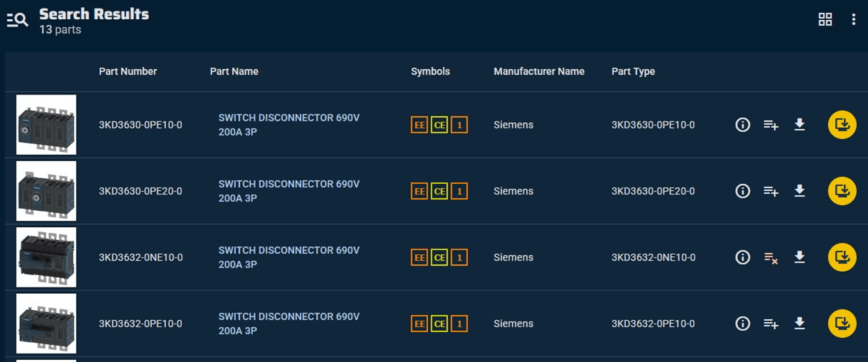The height and width of the screenshot is (362, 868).
Task: Open the search filter icon beside Search Results
Action: [x=18, y=21]
